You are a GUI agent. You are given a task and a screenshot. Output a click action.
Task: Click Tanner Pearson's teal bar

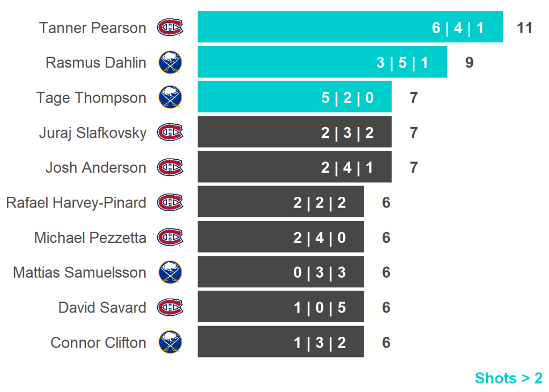pyautogui.click(x=350, y=27)
